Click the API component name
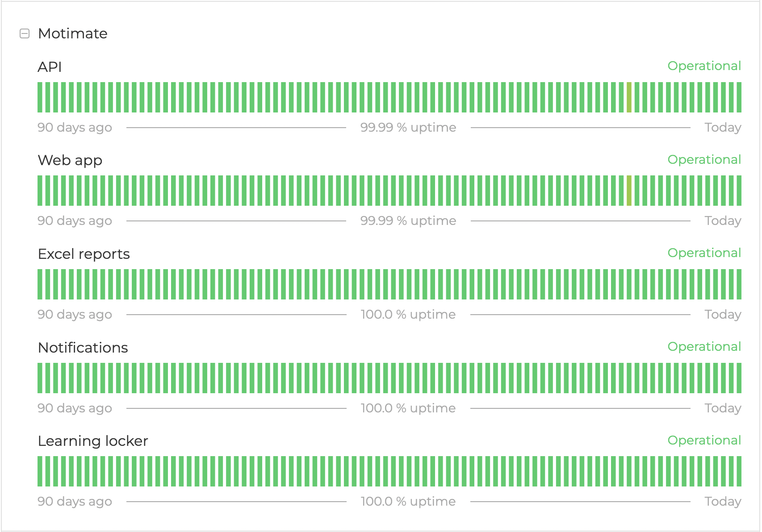The image size is (762, 532). click(x=50, y=67)
